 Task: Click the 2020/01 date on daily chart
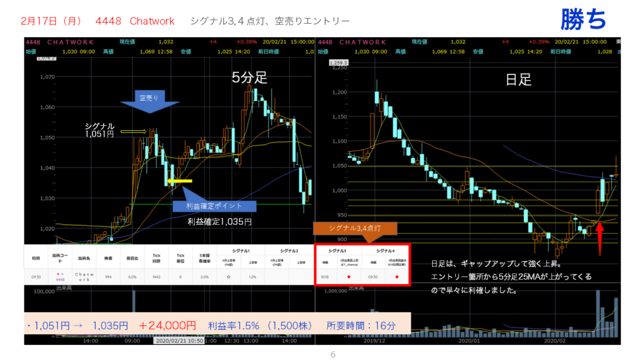coord(469,341)
